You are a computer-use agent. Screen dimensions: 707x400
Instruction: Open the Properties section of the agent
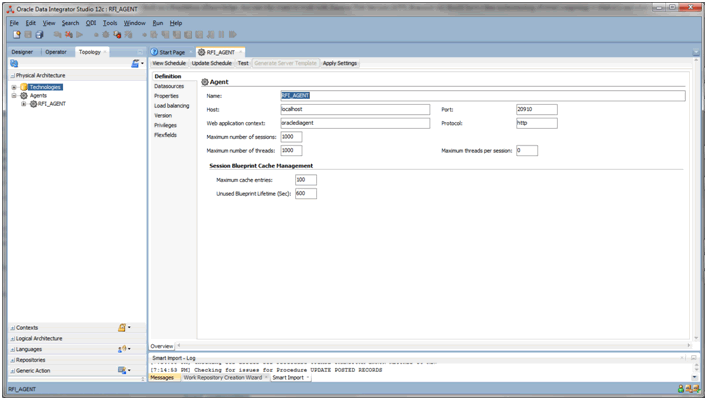click(166, 96)
